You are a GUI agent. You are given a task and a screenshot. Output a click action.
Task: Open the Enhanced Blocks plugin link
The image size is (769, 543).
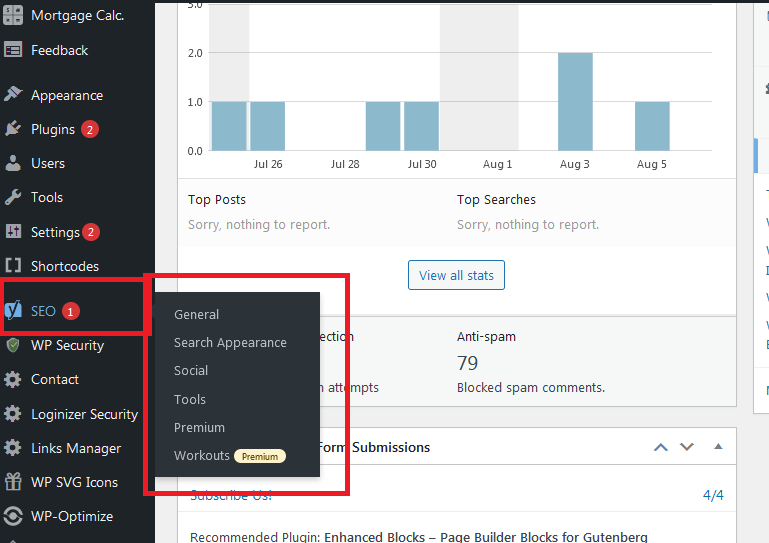[x=485, y=537]
